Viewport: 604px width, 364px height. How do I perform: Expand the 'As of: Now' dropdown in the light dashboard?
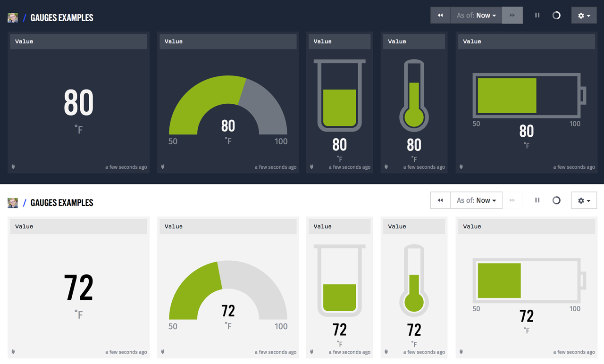[476, 200]
